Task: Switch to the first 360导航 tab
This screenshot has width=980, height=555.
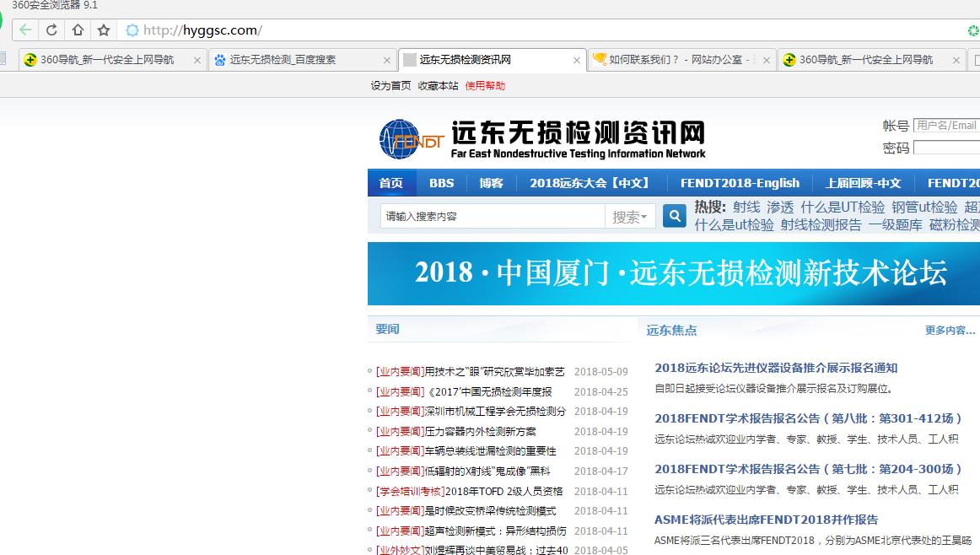Action: click(112, 60)
